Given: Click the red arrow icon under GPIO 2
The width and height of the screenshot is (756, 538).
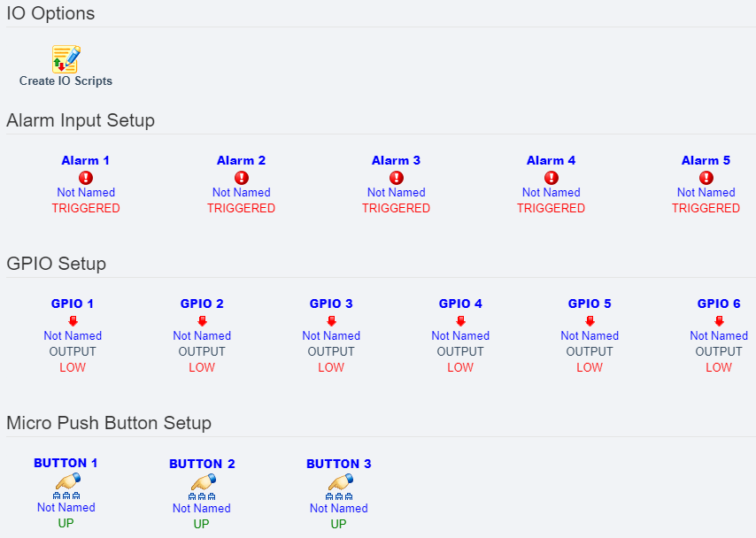Looking at the screenshot, I should tap(202, 319).
